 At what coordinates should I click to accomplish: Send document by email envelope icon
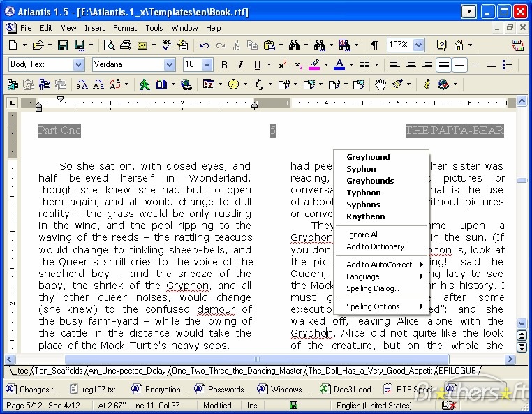(142, 45)
